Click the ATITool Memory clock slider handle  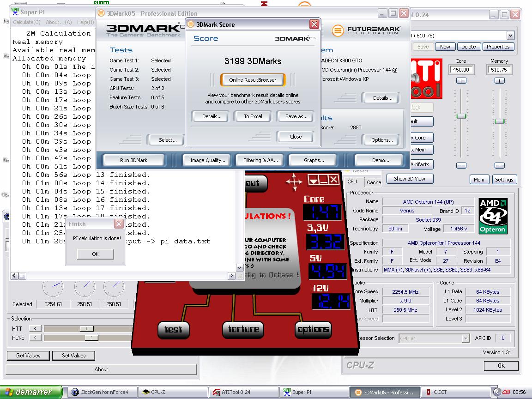click(x=499, y=121)
